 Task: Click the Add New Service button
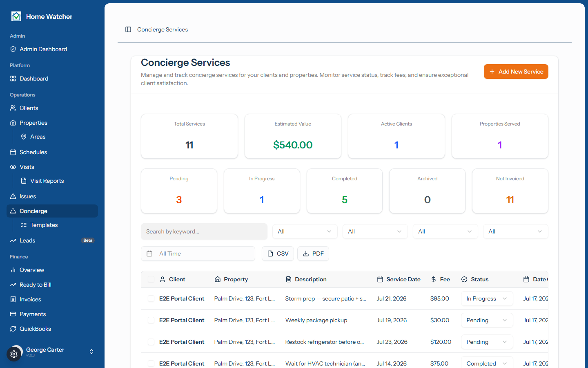[516, 72]
